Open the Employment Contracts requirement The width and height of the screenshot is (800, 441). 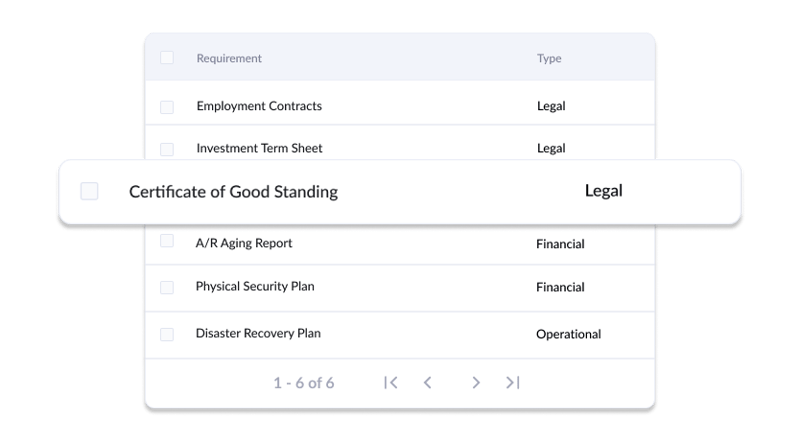[x=259, y=106]
